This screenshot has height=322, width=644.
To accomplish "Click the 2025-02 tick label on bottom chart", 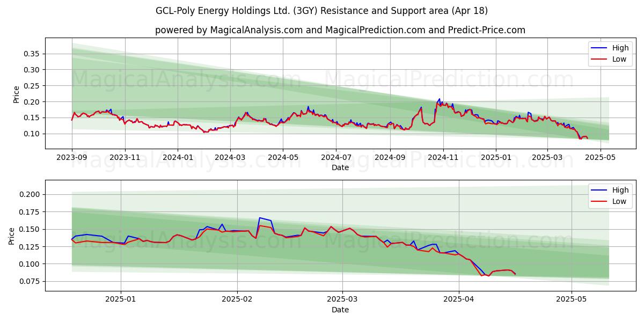I will click(237, 299).
